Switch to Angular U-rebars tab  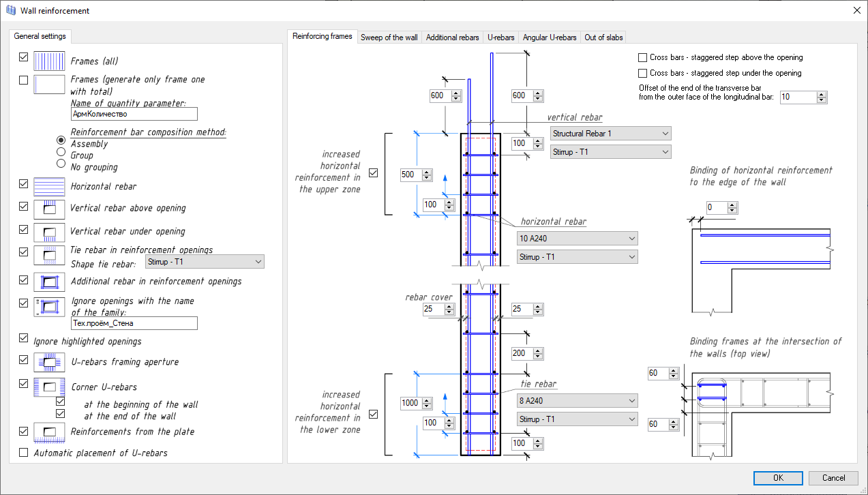[x=550, y=37]
